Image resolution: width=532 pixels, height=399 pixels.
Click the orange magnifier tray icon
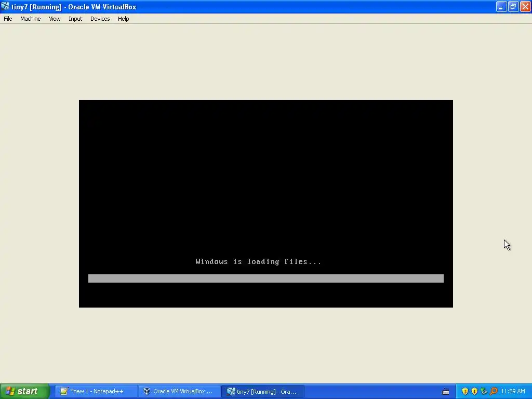click(x=494, y=392)
